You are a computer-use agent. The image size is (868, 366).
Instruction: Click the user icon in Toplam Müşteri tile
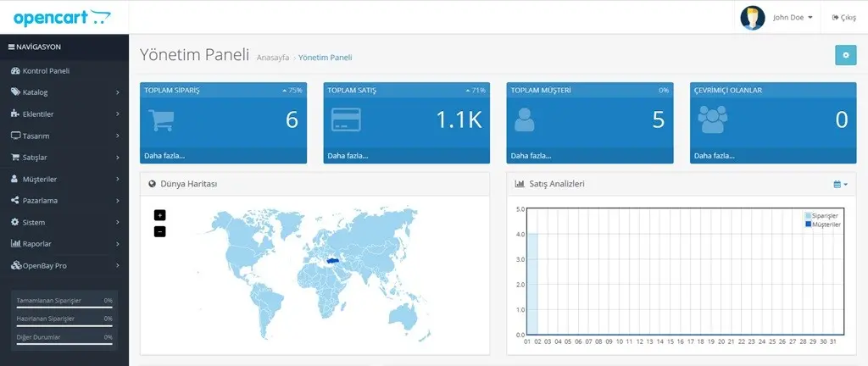tap(524, 119)
